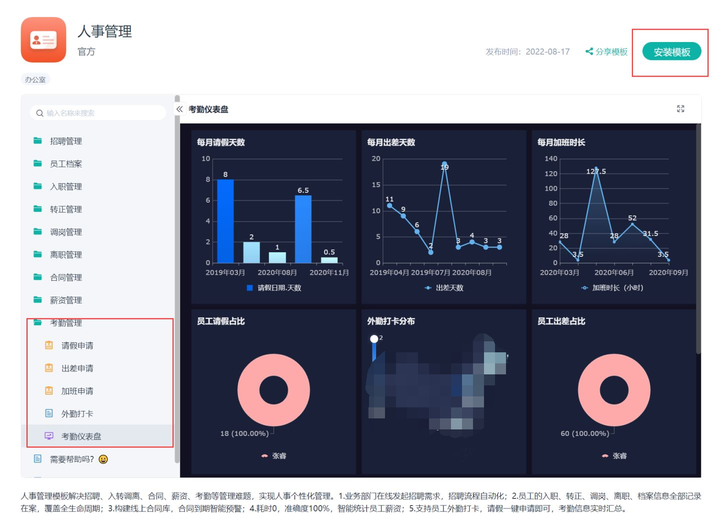Click the pink donut in 员工请假占比
The height and width of the screenshot is (520, 720).
tap(247, 390)
